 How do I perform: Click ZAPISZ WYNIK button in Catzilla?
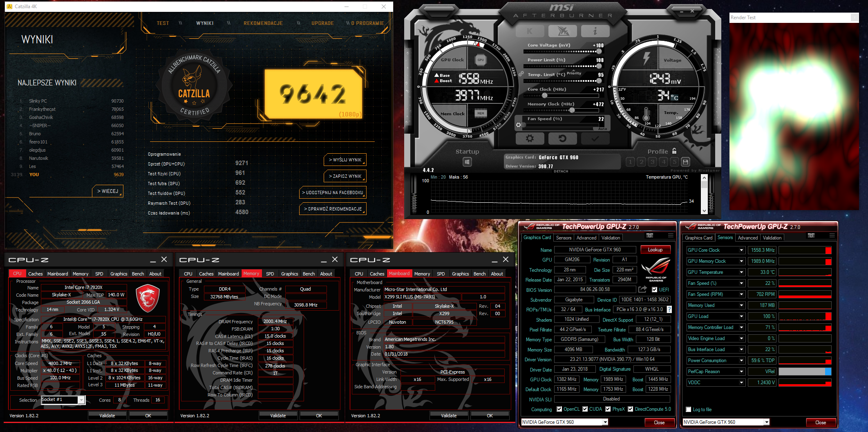point(345,176)
